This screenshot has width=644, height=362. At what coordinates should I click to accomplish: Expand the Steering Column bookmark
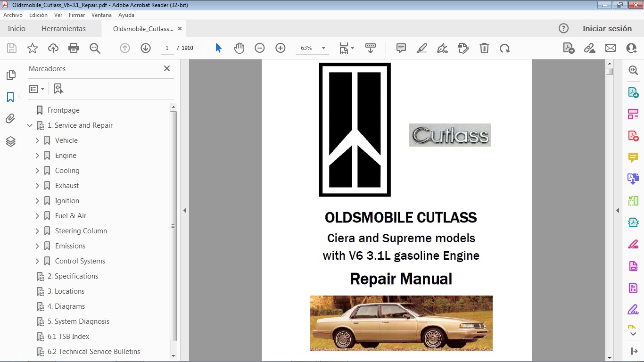click(37, 231)
